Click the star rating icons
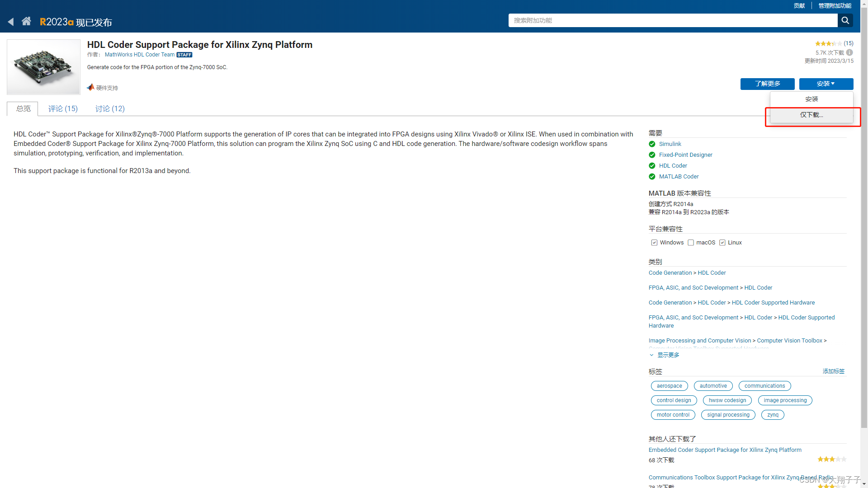 click(828, 44)
